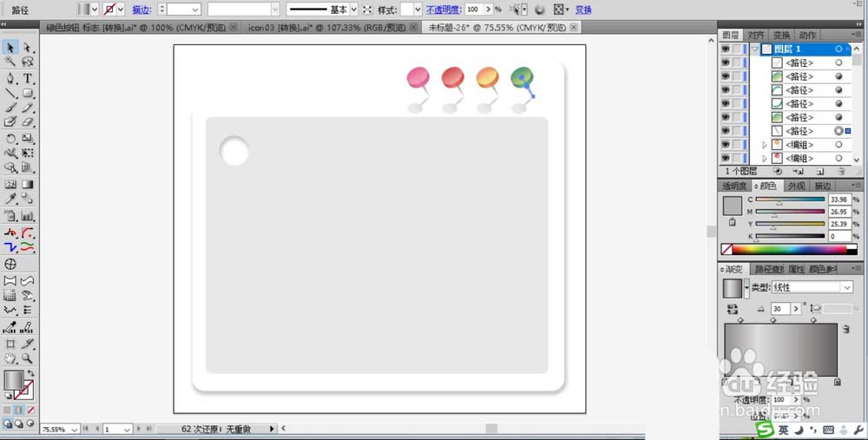Image resolution: width=868 pixels, height=440 pixels.
Task: Hide the last visible <编组> group
Action: tap(725, 158)
